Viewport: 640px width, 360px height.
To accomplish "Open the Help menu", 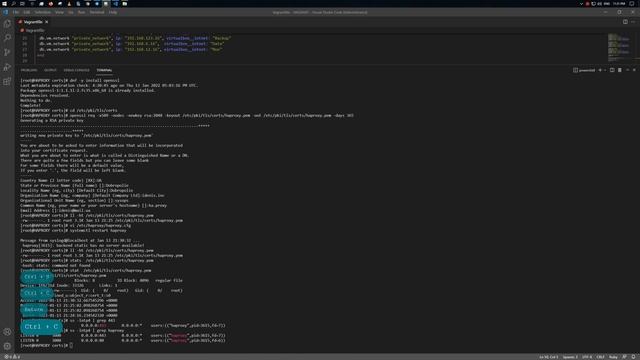I will (x=113, y=12).
